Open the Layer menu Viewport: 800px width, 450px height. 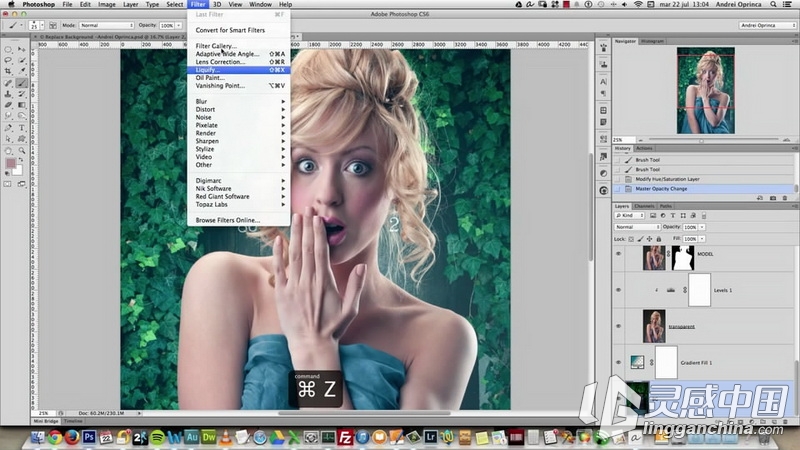(x=131, y=4)
